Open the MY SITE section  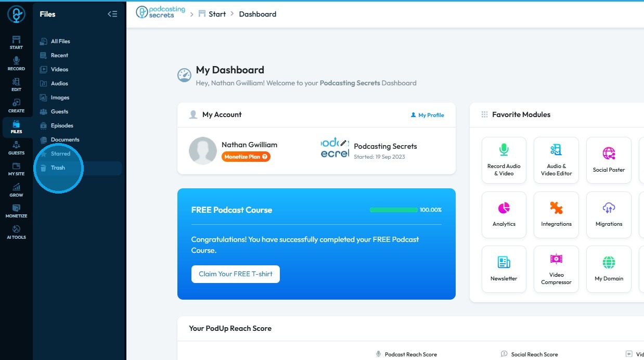(x=16, y=169)
